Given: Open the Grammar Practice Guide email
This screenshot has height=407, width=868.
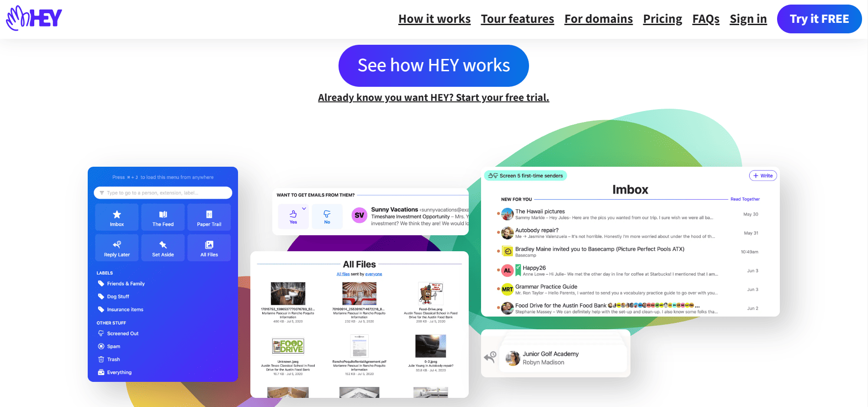Looking at the screenshot, I should [x=628, y=290].
